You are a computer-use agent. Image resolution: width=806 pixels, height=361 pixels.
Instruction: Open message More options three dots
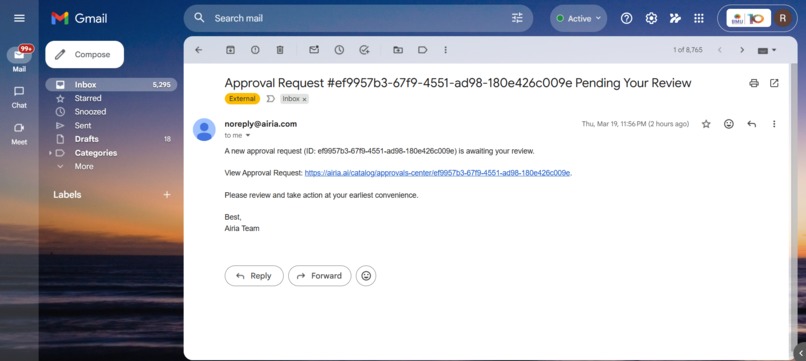774,124
